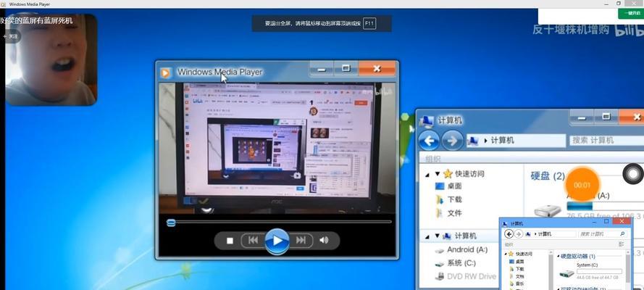Image resolution: width=644 pixels, height=290 pixels.
Task: Click the hard drive icon under 硬盘 (2)
Action: [548, 211]
